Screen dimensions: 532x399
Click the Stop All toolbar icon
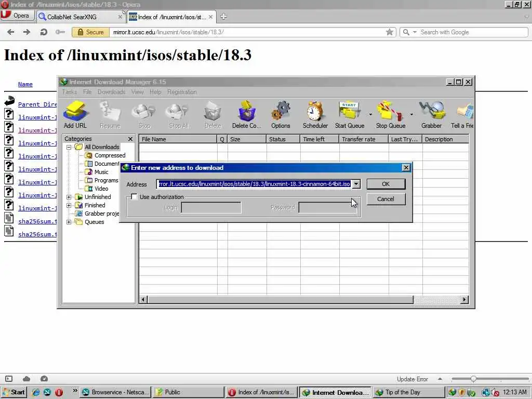(179, 115)
